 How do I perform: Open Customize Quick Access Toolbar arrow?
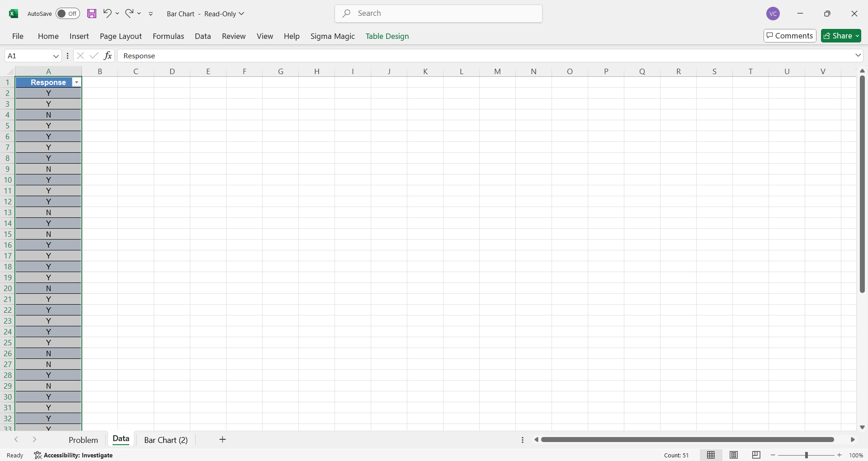(x=151, y=14)
